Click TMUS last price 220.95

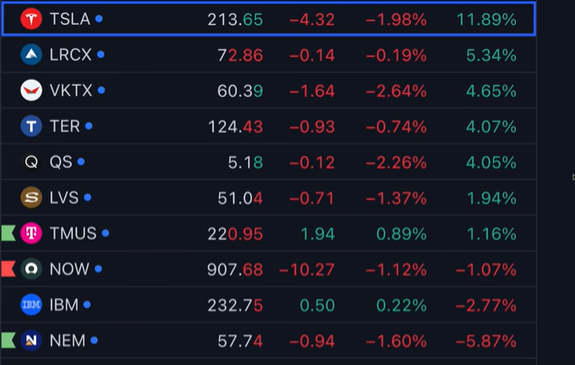[x=235, y=234]
